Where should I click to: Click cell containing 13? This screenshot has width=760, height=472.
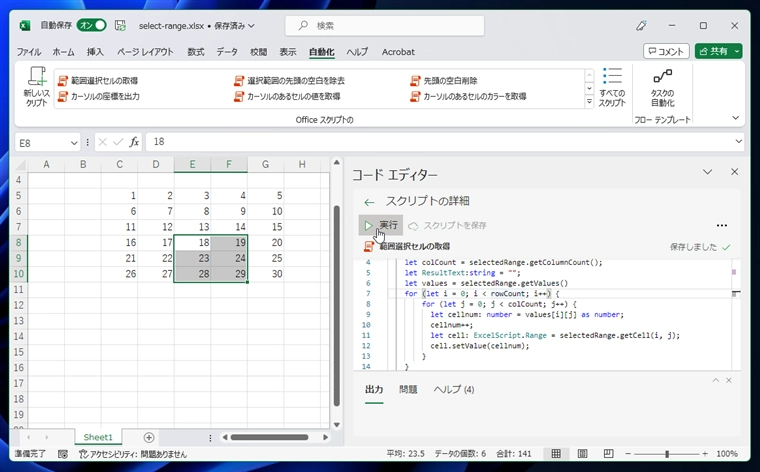point(192,227)
